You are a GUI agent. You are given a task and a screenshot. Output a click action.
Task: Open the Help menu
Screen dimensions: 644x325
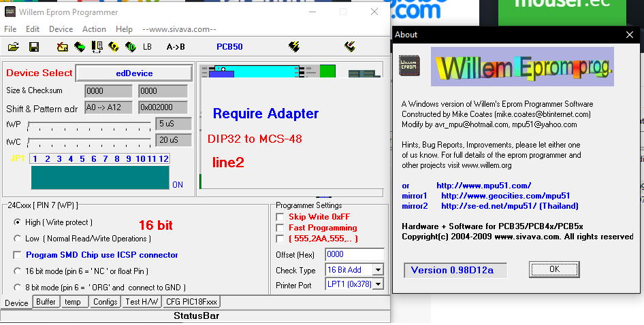[124, 29]
